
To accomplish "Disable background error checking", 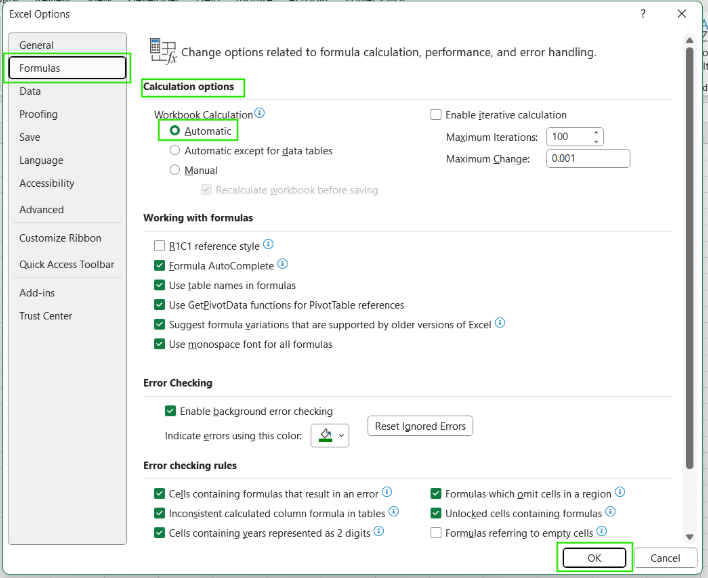I will (171, 411).
